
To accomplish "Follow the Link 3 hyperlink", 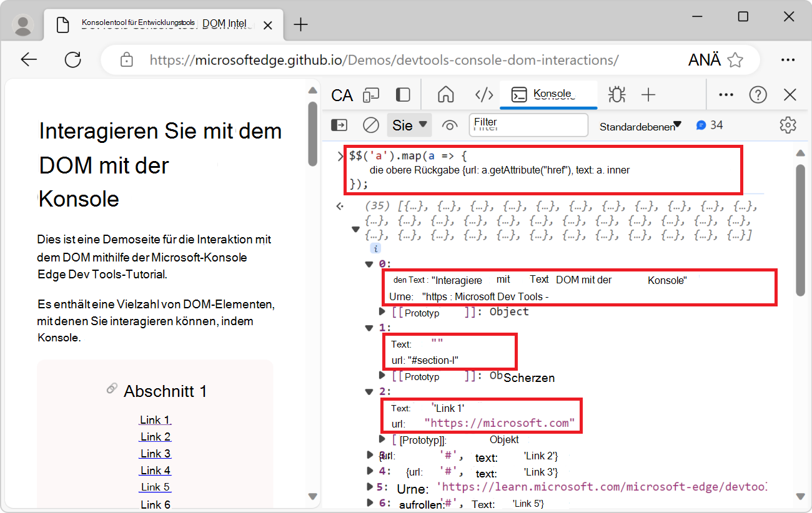I will pyautogui.click(x=155, y=453).
